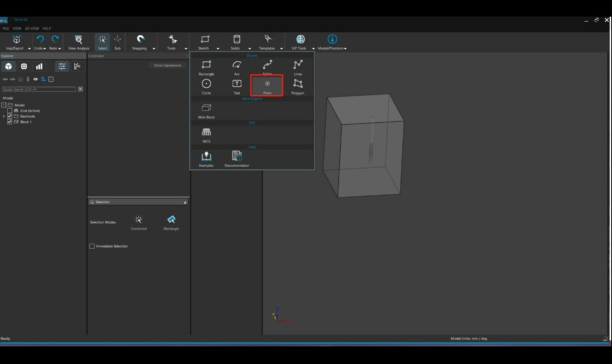Select the WCS grid tool
This screenshot has height=364, width=612.
tap(206, 135)
